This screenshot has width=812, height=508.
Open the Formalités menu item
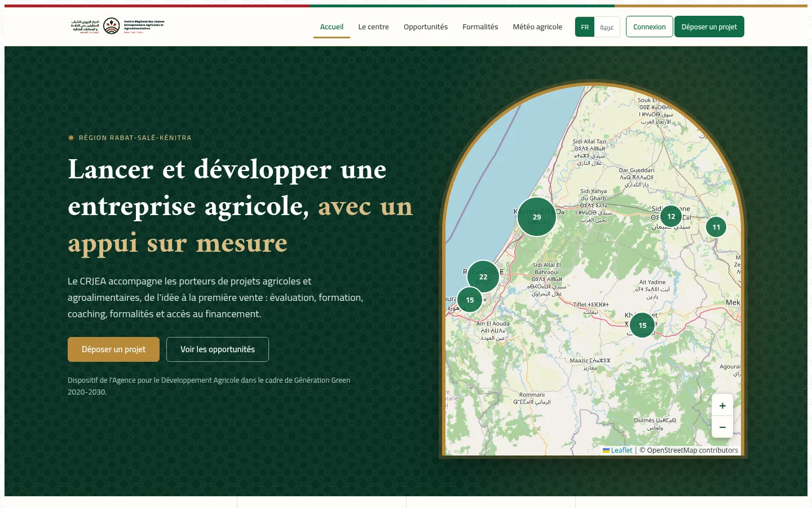pos(480,27)
